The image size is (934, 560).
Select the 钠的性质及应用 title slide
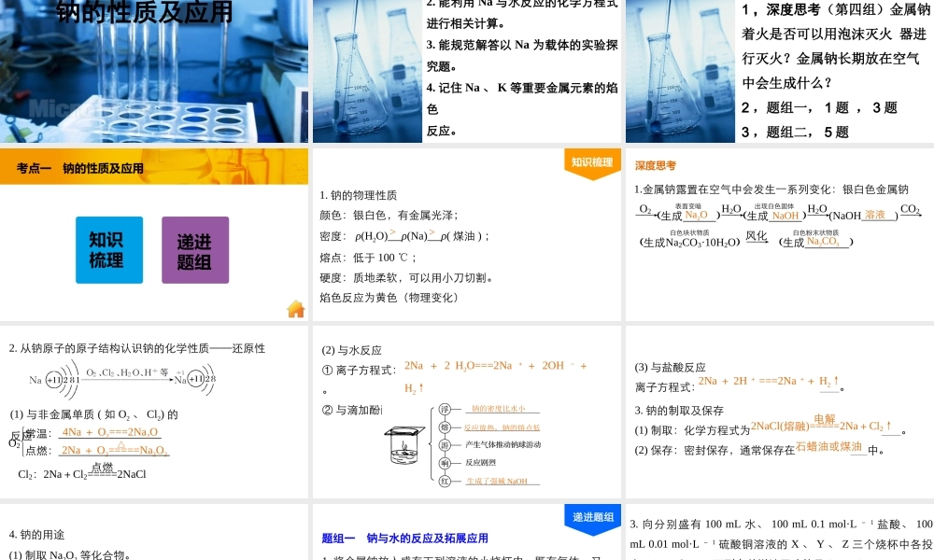coord(154,72)
